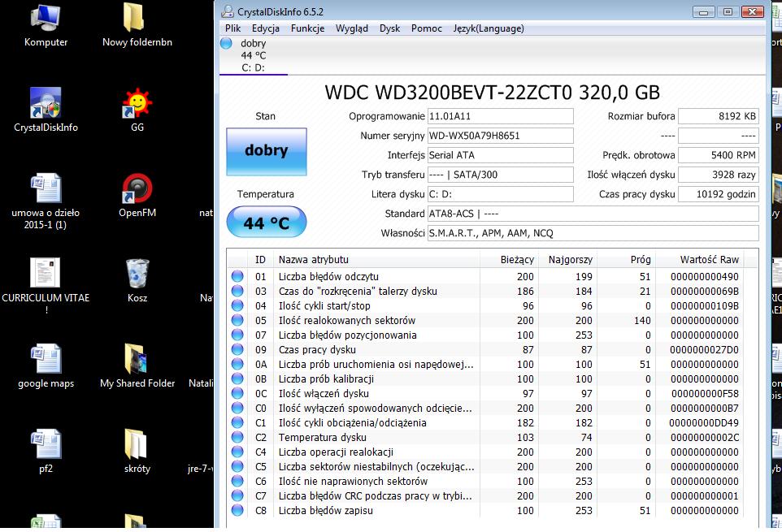Click the blue disk status orb near dobry

pos(227,43)
